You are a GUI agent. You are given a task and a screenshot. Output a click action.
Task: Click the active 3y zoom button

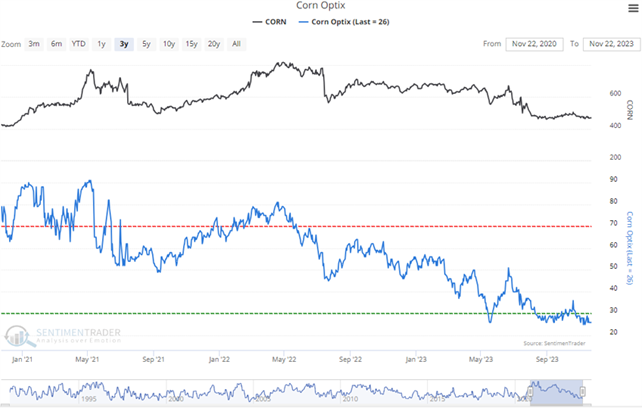123,44
